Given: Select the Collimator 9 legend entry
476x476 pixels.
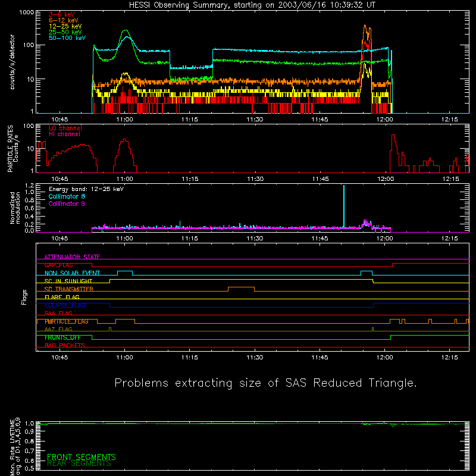Looking at the screenshot, I should pyautogui.click(x=67, y=203).
